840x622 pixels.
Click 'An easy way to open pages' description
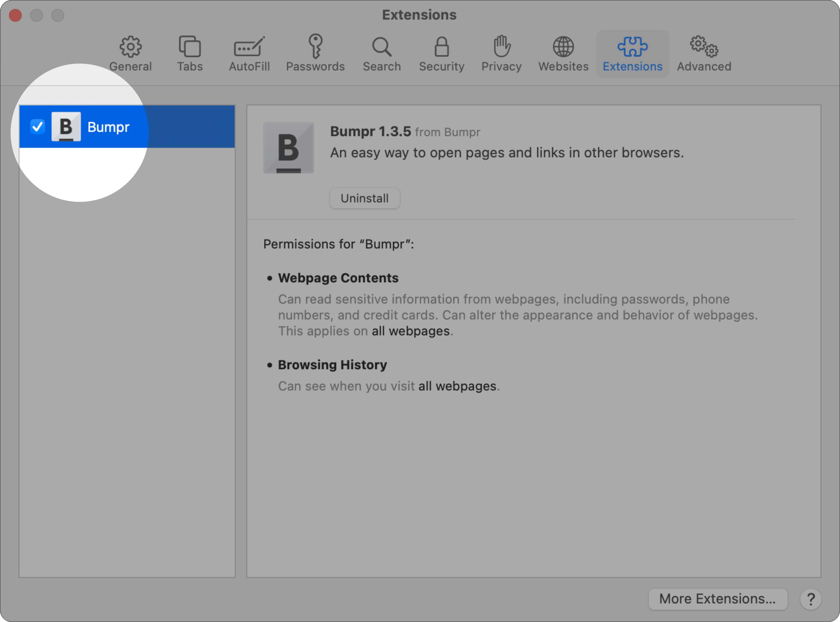pos(507,153)
